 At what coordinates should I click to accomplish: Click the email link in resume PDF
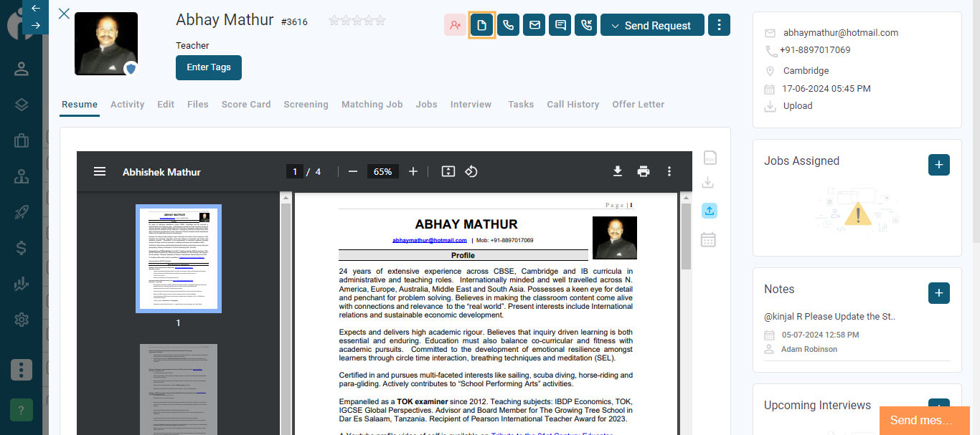[x=430, y=240]
